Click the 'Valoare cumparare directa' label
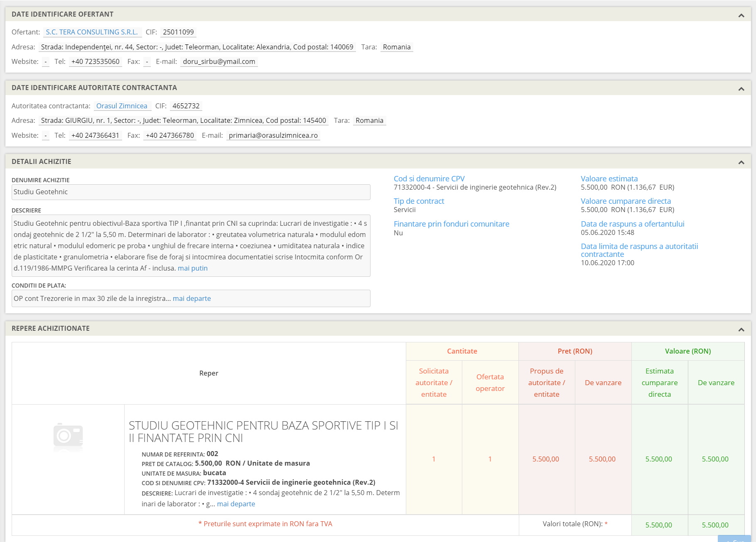This screenshot has height=542, width=756. coord(626,201)
